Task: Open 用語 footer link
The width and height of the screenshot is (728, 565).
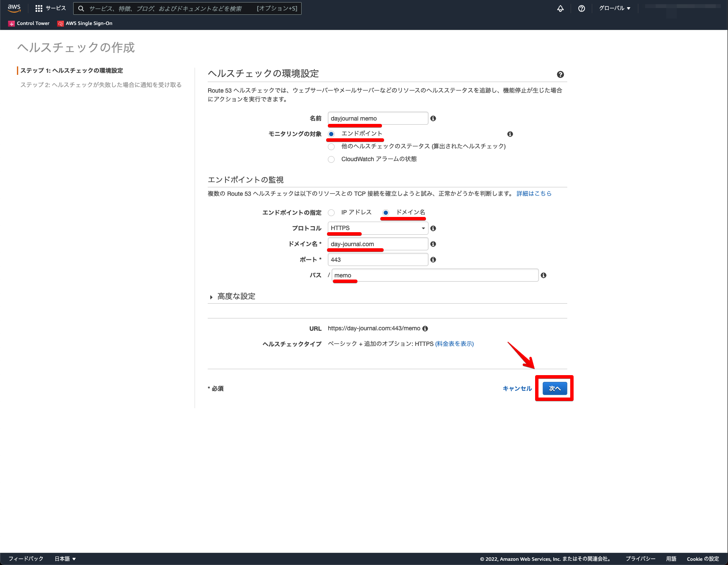Action: 671,559
